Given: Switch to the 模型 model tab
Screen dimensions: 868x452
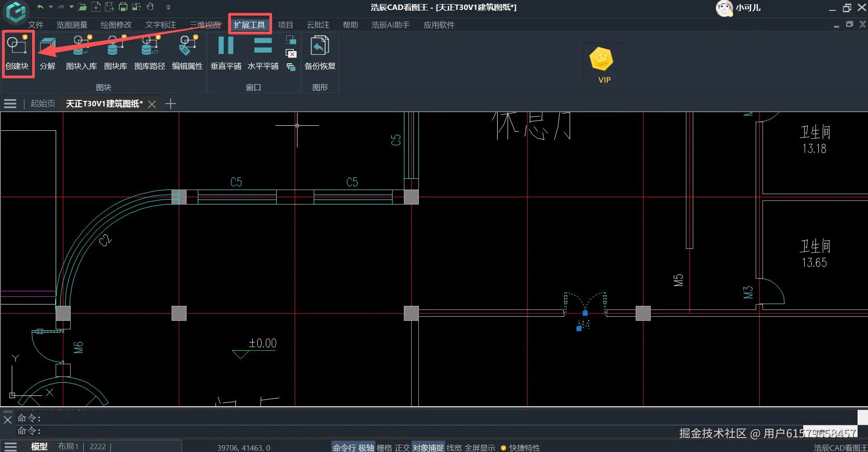Looking at the screenshot, I should coord(39,447).
